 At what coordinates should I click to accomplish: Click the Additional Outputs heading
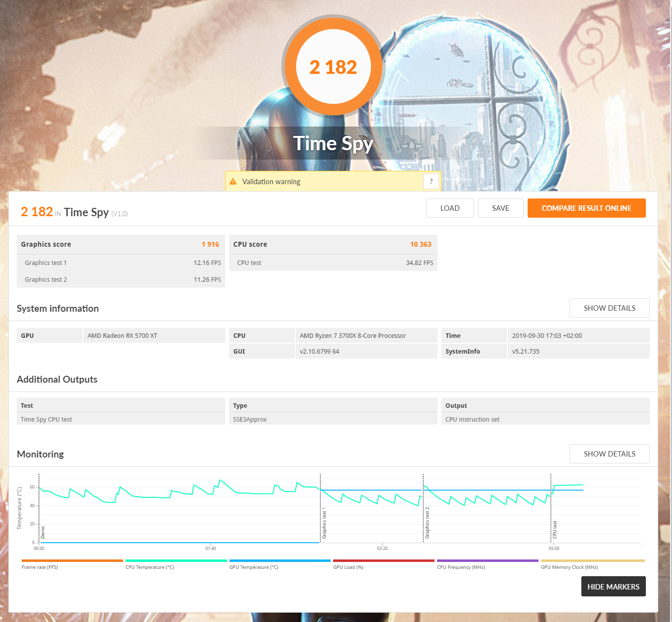pyautogui.click(x=57, y=379)
